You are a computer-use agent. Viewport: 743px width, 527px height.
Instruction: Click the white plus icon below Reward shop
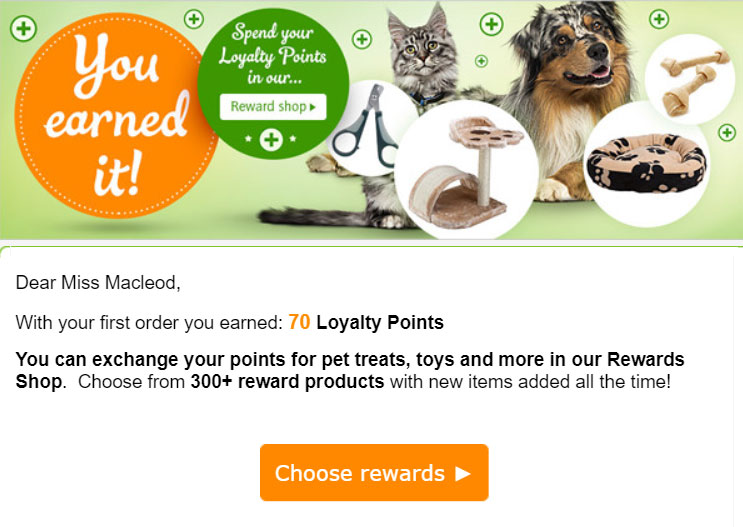click(x=271, y=139)
